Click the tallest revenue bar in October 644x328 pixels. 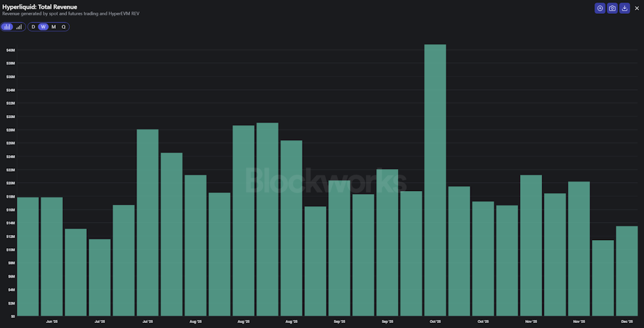tap(435, 180)
